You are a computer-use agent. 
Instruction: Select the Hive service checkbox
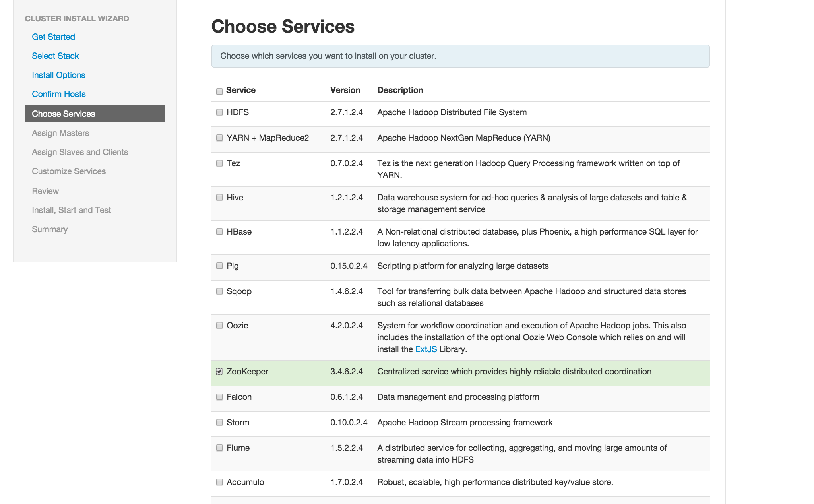click(219, 198)
